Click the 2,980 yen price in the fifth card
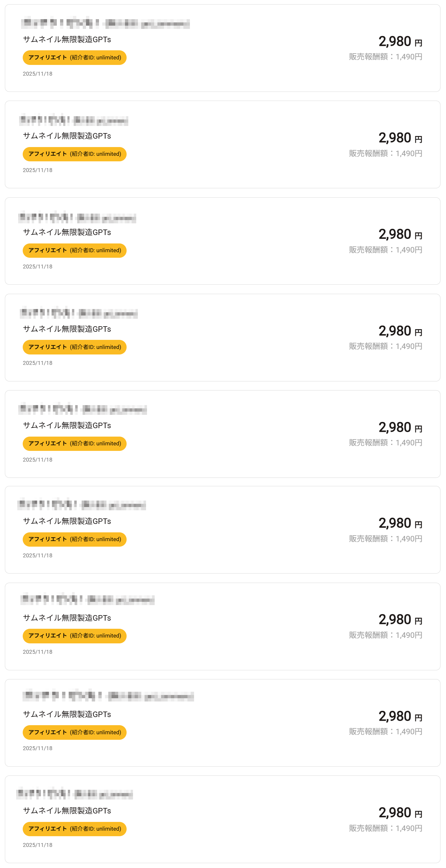The image size is (446, 868). tap(400, 427)
